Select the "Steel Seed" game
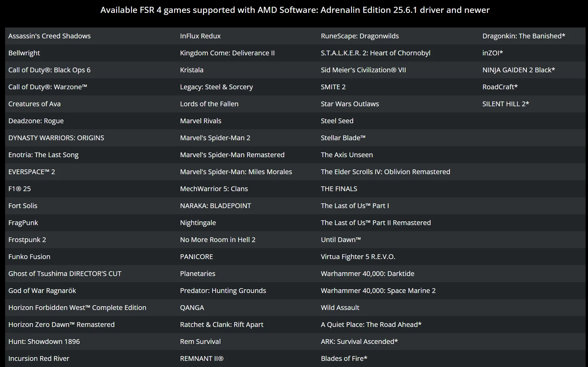The width and height of the screenshot is (588, 367). pos(337,121)
